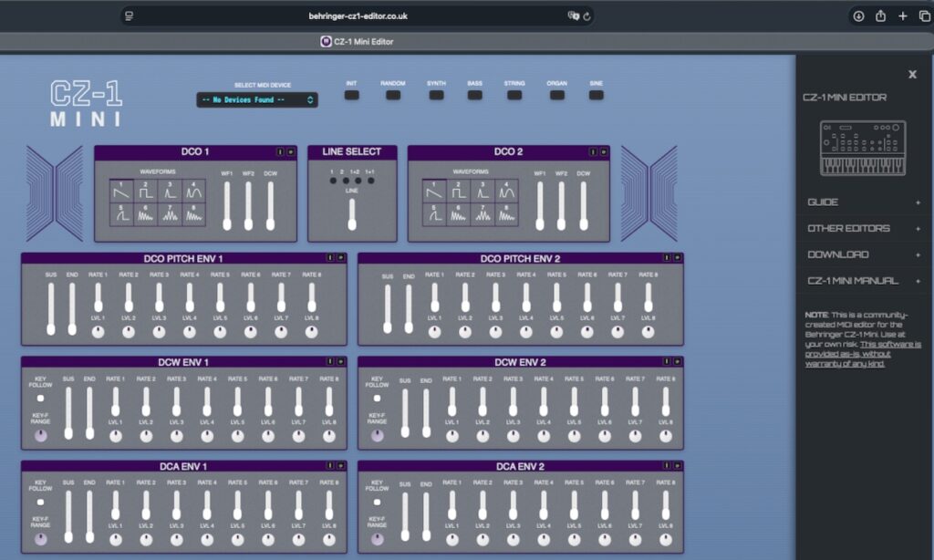Click the DCW slider in DCO 1

point(270,206)
